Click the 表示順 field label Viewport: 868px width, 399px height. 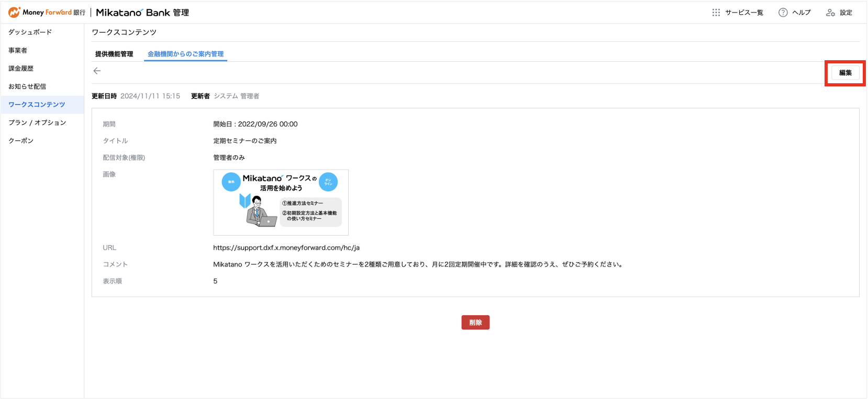112,281
